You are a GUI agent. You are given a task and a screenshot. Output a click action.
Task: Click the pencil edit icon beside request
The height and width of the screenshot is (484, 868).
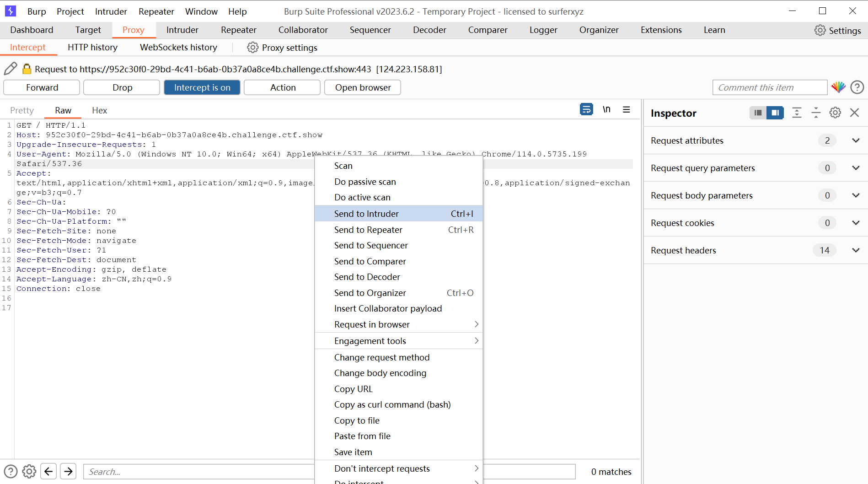pos(11,69)
